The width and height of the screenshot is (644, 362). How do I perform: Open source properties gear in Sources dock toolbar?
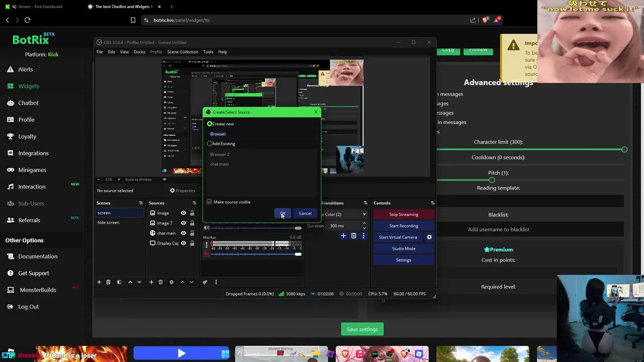point(171,282)
